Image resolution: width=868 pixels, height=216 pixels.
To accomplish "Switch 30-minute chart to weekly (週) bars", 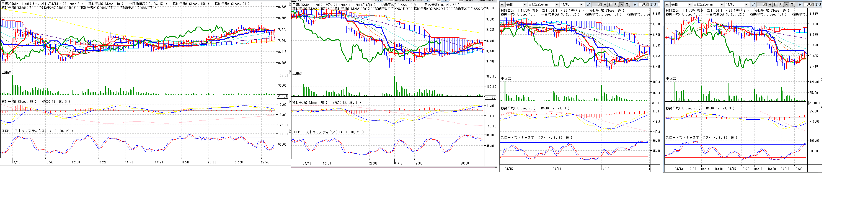I will pyautogui.click(x=610, y=5).
